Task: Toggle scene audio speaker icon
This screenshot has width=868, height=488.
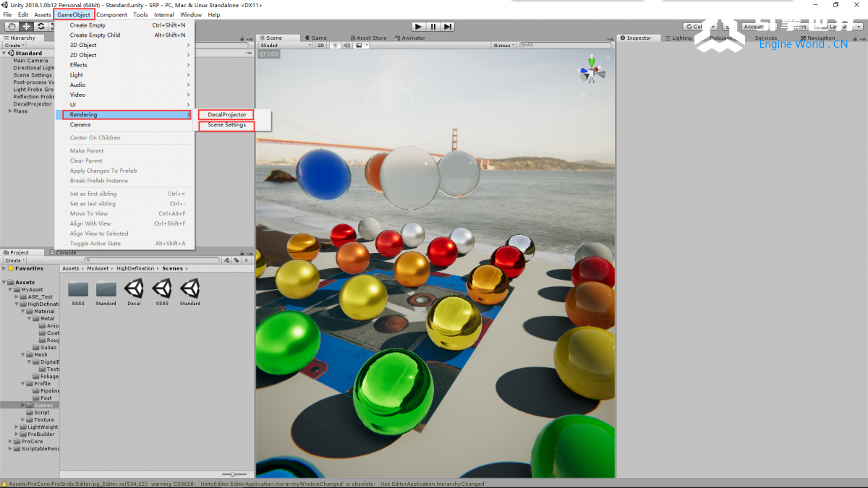Action: click(x=346, y=45)
